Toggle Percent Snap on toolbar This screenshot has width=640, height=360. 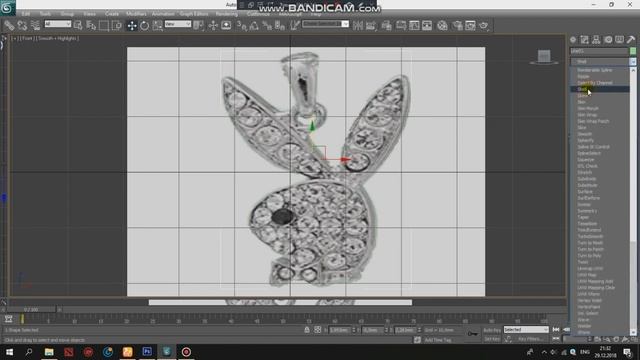point(267,25)
